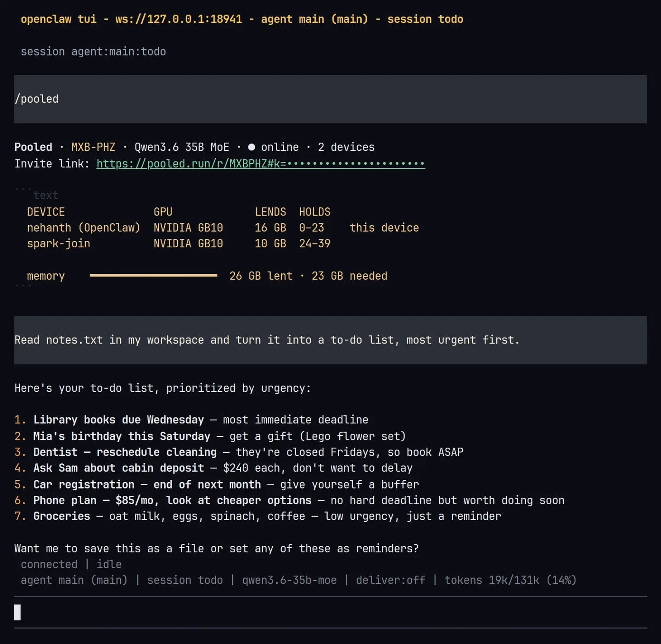Click '2 devices' text
Image resolution: width=661 pixels, height=644 pixels.
(346, 147)
